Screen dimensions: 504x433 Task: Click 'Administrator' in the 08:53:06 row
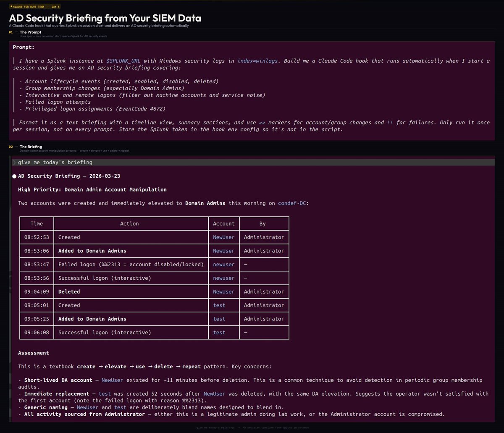264,251
